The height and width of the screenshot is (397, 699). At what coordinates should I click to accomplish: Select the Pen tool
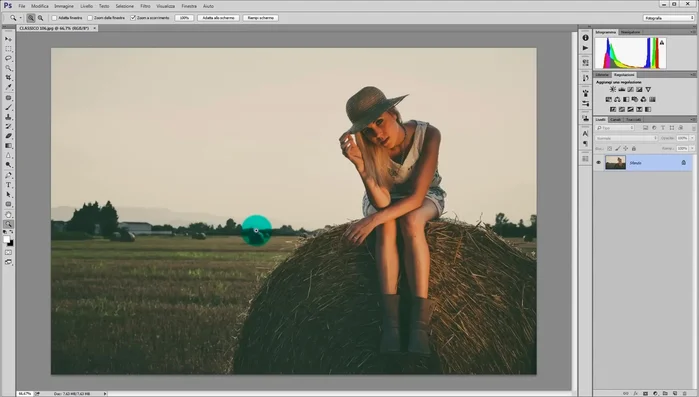click(x=8, y=175)
